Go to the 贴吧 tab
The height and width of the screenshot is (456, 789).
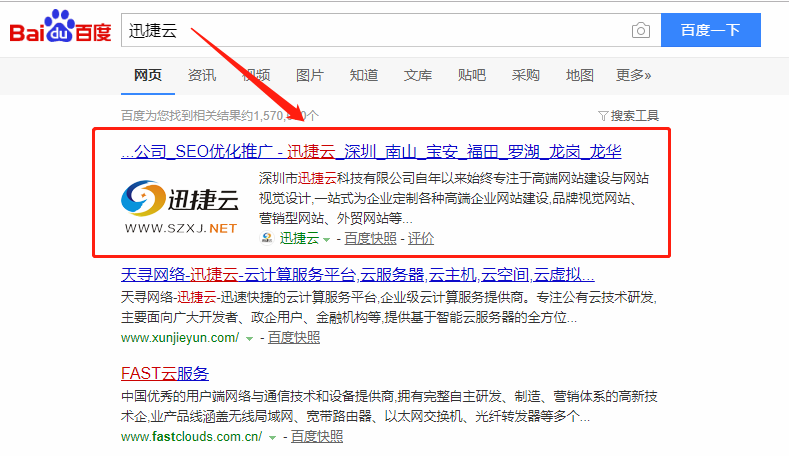(x=471, y=75)
